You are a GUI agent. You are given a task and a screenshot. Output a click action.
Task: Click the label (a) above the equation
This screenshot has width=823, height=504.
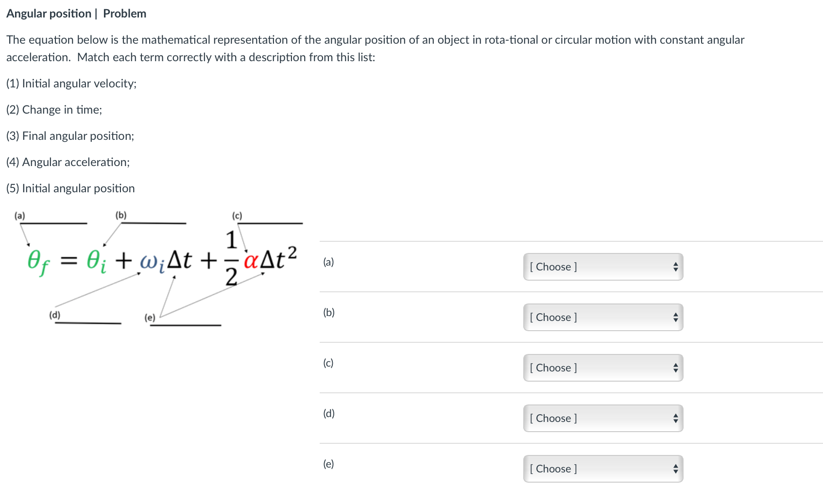click(x=19, y=216)
